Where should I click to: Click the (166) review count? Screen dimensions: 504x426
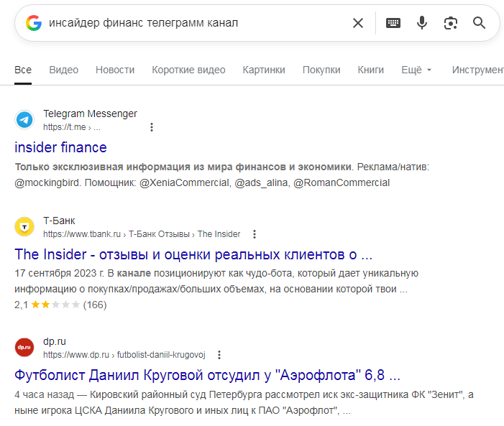(95, 305)
